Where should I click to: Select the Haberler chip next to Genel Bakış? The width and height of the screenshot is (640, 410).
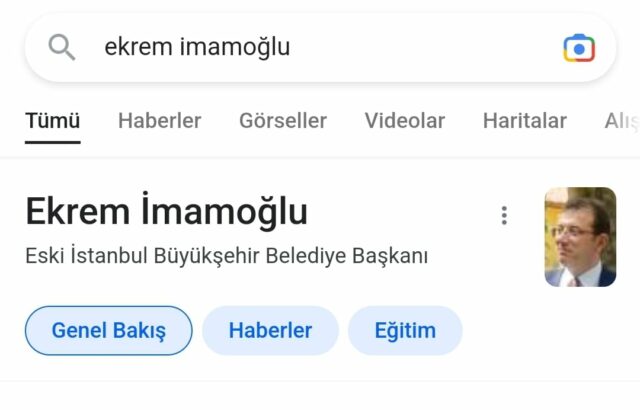pos(270,330)
